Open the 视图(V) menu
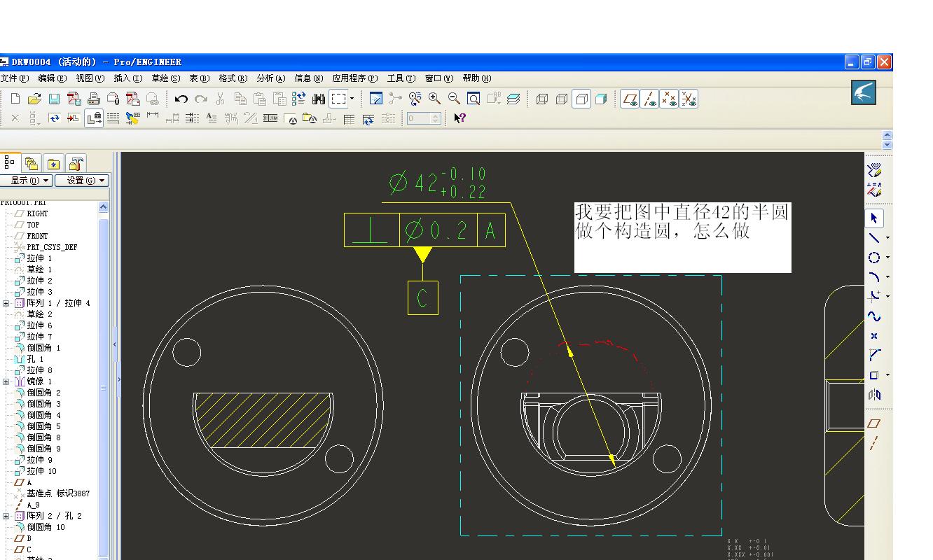 point(90,78)
